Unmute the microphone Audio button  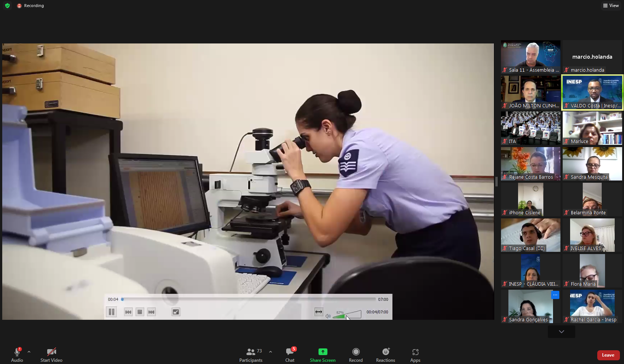click(17, 354)
